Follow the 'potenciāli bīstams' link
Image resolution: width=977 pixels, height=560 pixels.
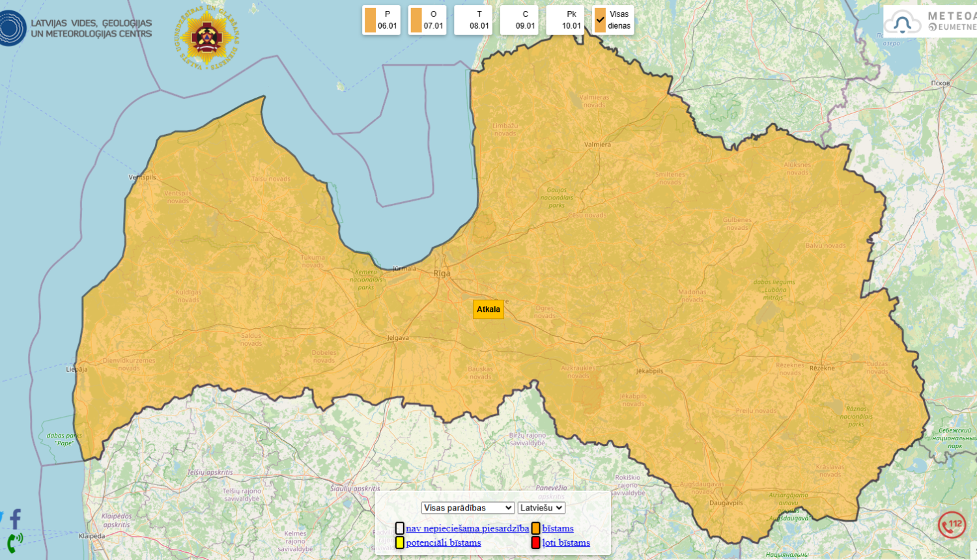(x=443, y=542)
